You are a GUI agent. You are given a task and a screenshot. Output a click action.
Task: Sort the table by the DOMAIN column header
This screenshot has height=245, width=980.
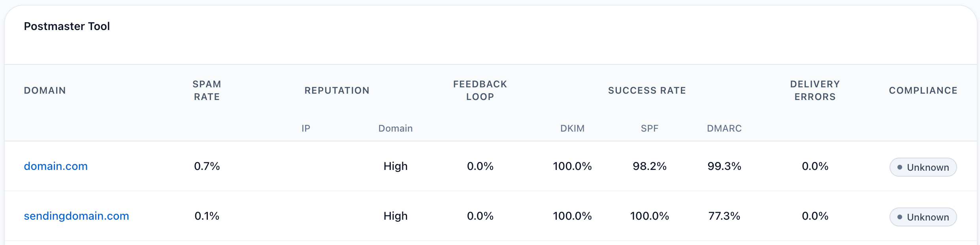click(45, 90)
